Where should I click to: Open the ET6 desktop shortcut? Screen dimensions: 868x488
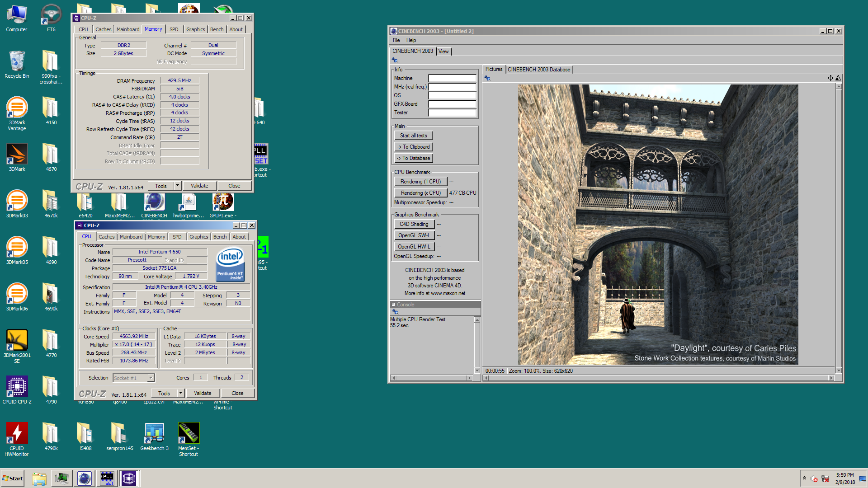[51, 18]
